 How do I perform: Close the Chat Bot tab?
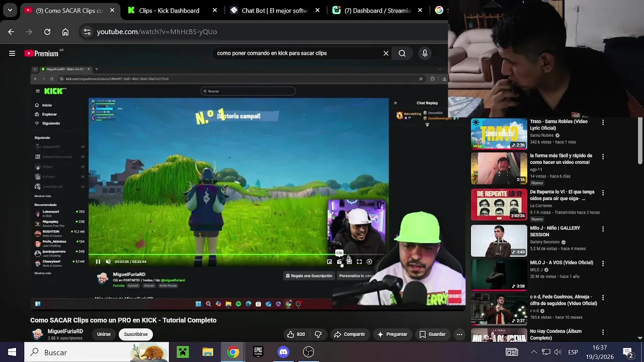coord(317,10)
